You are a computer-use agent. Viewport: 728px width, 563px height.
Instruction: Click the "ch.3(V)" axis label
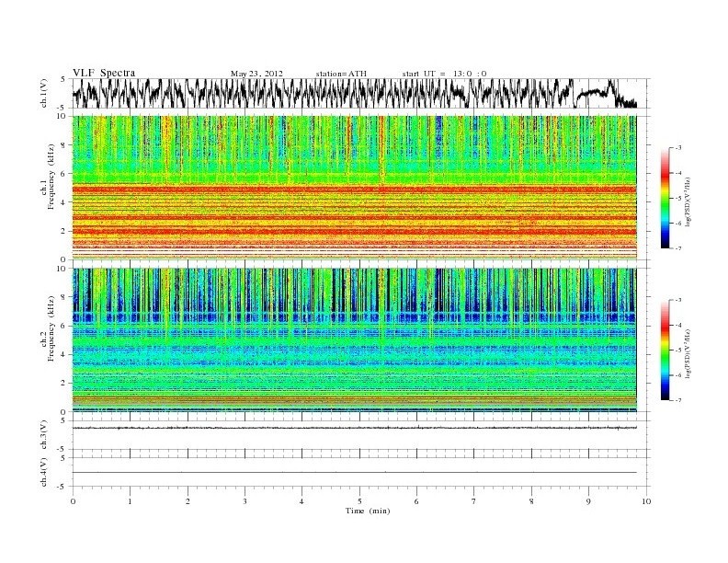[44, 435]
